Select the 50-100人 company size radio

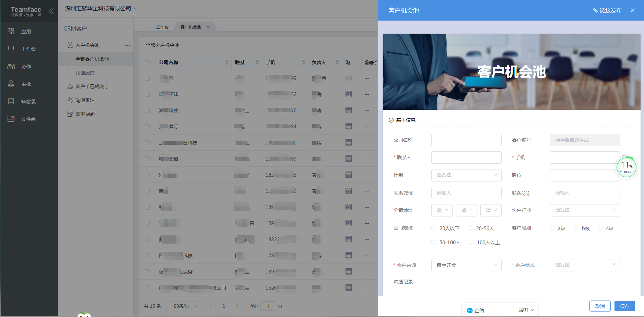pos(434,242)
